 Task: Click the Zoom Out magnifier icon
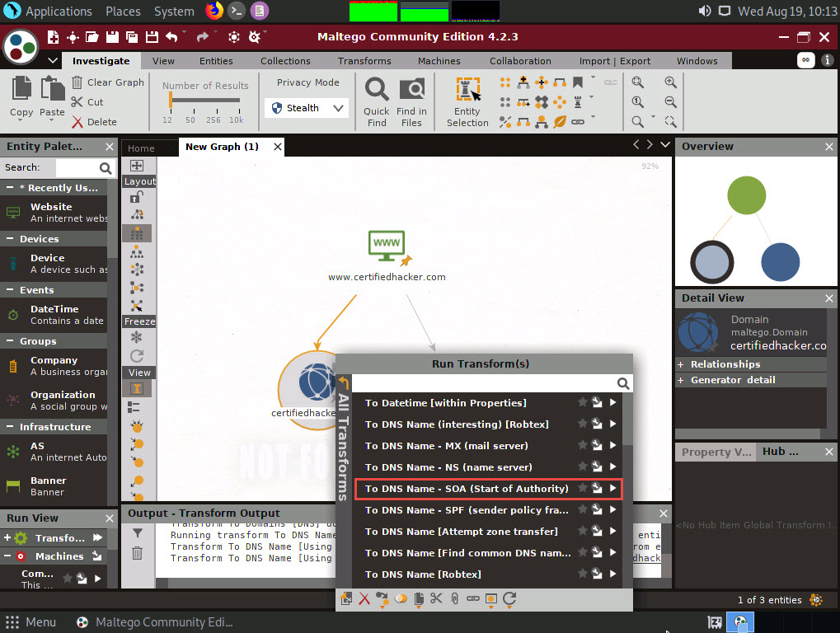point(670,101)
